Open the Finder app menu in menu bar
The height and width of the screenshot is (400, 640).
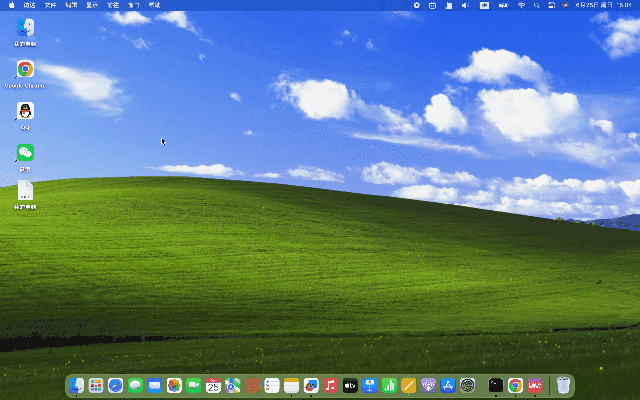[29, 5]
